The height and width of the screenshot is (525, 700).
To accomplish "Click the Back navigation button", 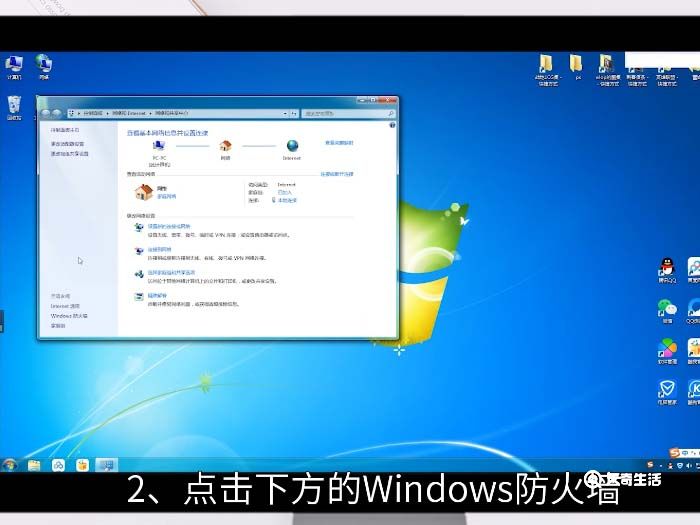I will pos(46,113).
